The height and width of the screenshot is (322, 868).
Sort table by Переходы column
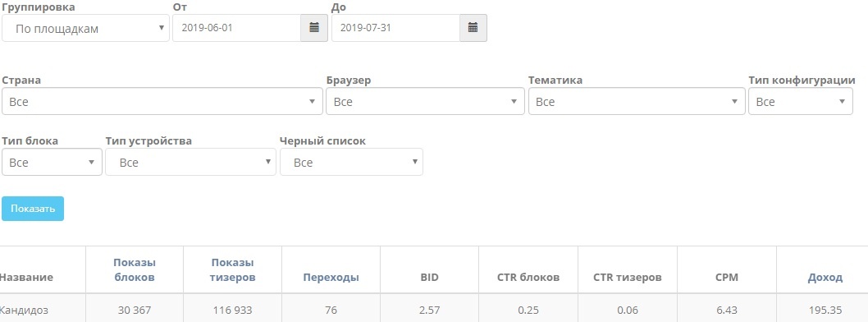click(x=331, y=278)
